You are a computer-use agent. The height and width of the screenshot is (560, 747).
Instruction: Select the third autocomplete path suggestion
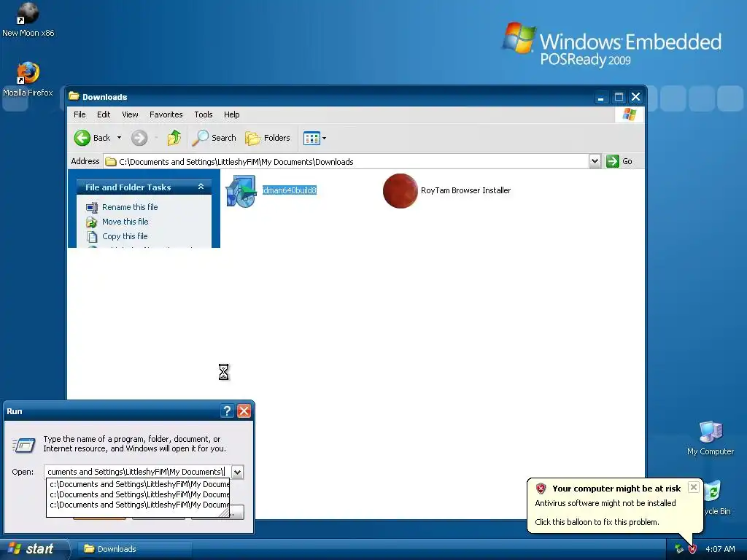(139, 505)
